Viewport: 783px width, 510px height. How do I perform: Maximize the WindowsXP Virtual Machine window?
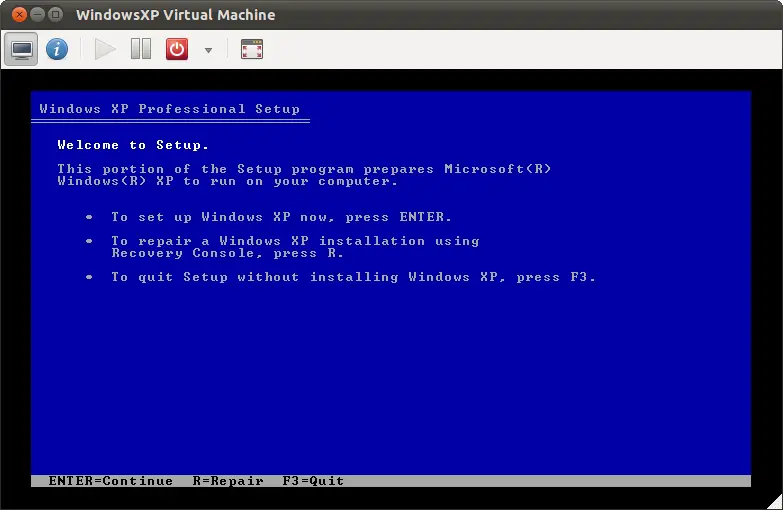pyautogui.click(x=55, y=14)
